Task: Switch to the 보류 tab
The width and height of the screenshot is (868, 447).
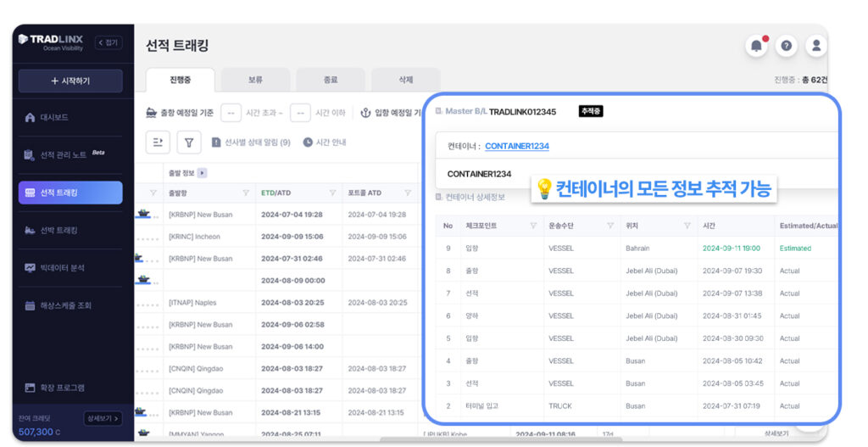Action: click(255, 80)
